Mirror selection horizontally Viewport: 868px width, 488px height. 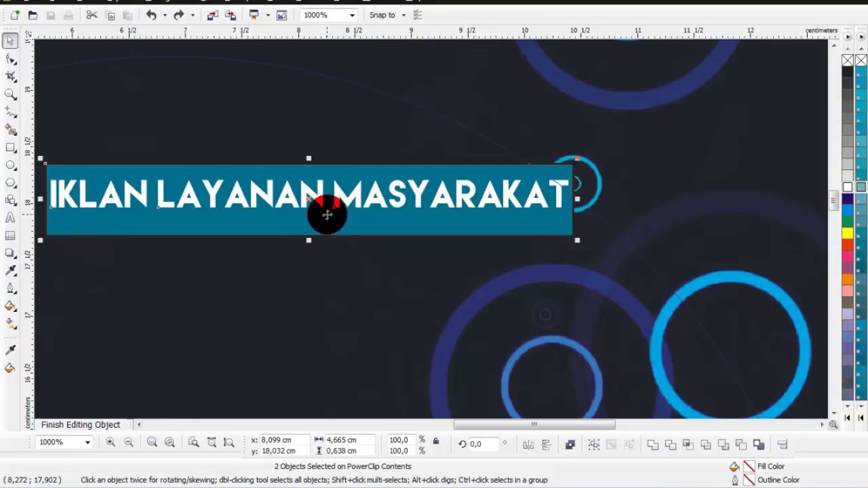tap(528, 445)
